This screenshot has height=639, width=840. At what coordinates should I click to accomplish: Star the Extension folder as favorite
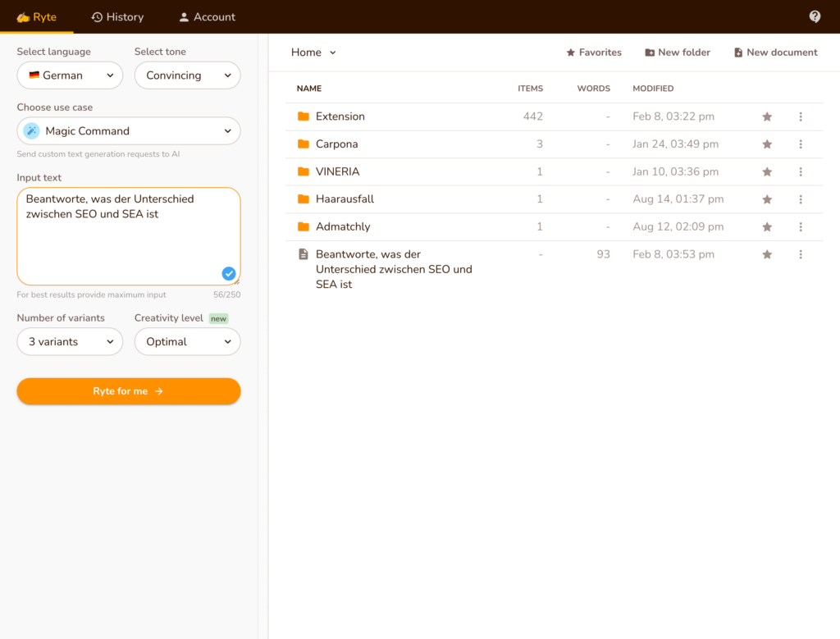tap(767, 116)
